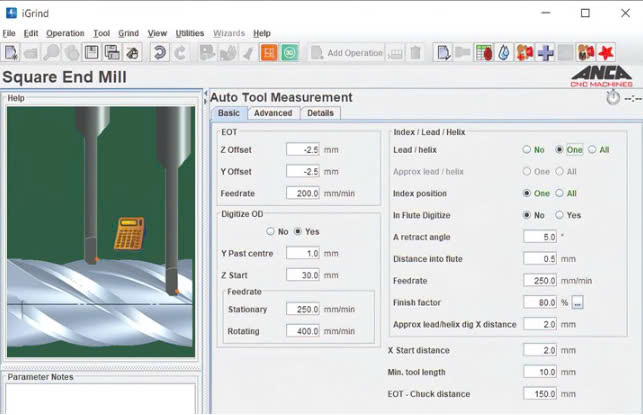
Task: Open the Utilities menu
Action: [190, 33]
